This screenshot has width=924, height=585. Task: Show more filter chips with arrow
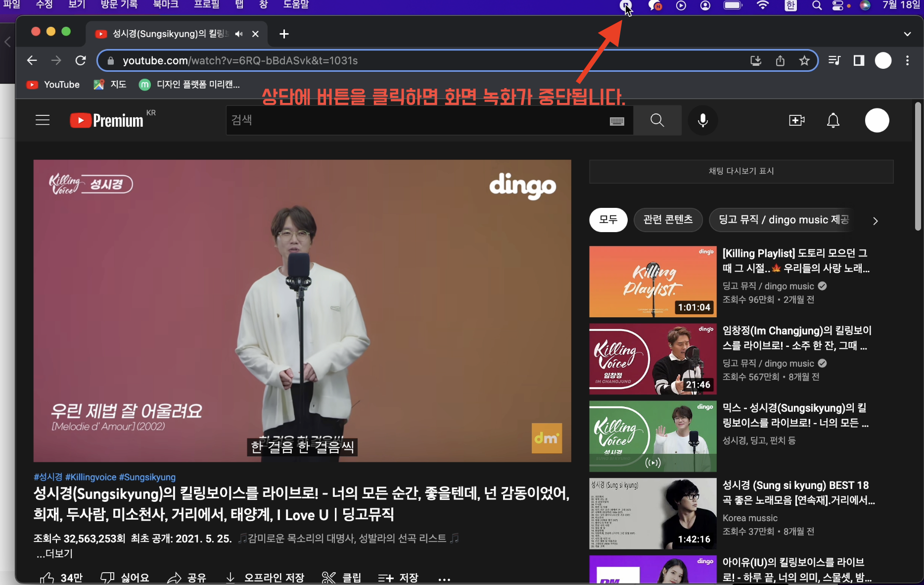[x=876, y=221]
